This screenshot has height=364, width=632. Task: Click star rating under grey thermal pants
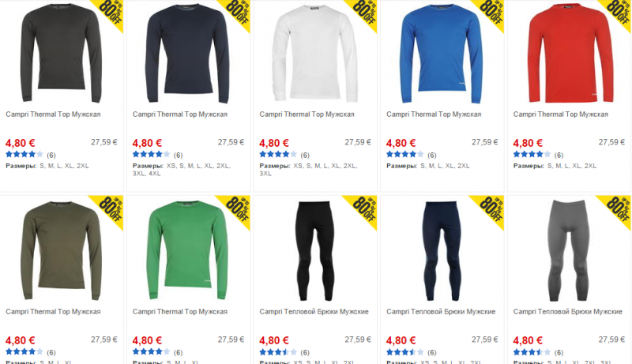[532, 352]
